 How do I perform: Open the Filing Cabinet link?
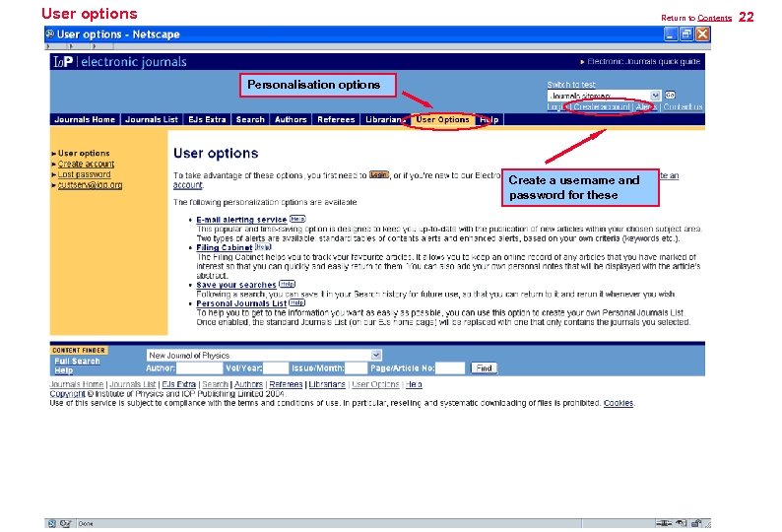[224, 247]
